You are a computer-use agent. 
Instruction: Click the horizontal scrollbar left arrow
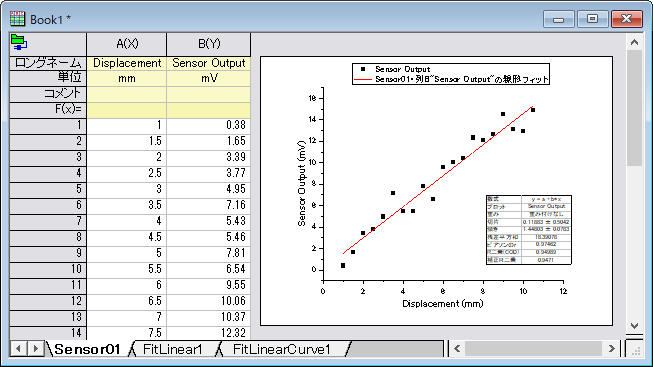click(457, 349)
